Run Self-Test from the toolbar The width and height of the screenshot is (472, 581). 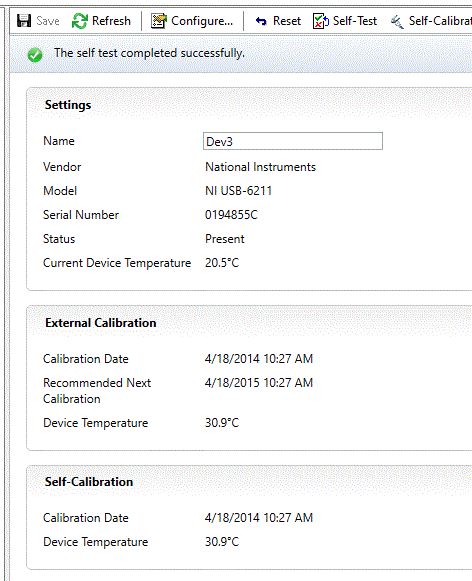click(x=355, y=21)
